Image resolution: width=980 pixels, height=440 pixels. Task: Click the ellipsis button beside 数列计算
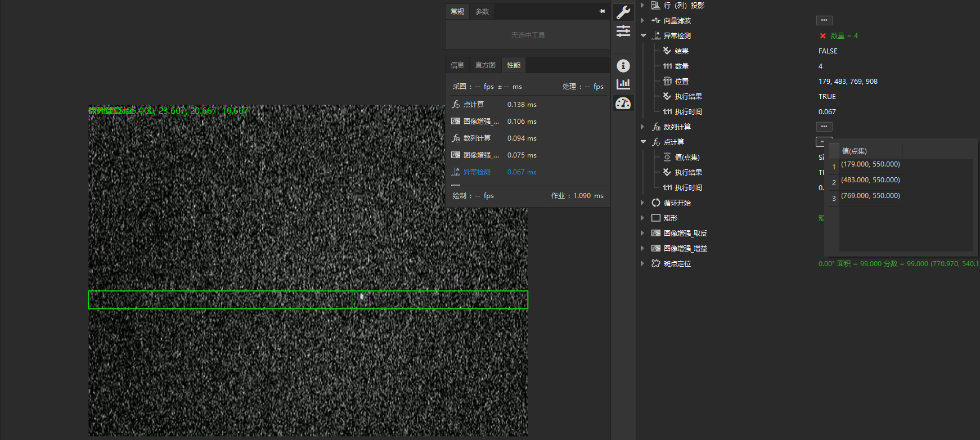pyautogui.click(x=824, y=127)
